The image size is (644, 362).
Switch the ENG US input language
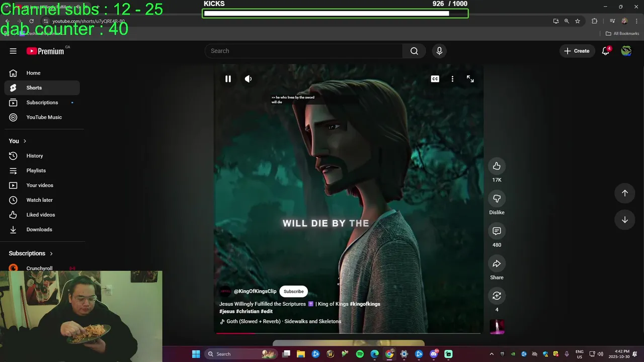tap(579, 354)
